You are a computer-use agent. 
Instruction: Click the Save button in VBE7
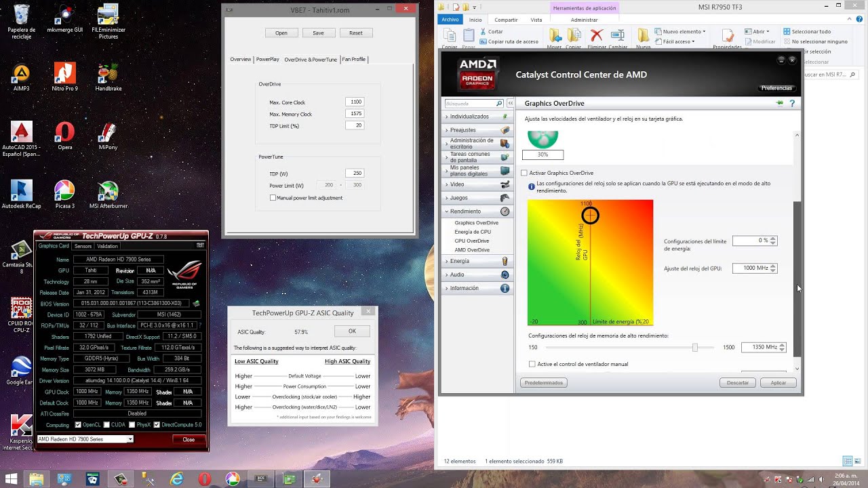pos(318,33)
